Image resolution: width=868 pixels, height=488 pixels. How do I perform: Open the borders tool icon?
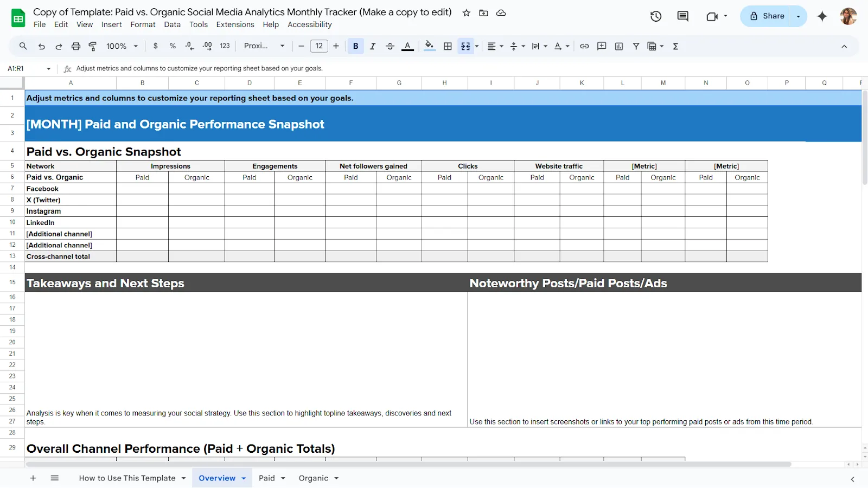tap(448, 46)
